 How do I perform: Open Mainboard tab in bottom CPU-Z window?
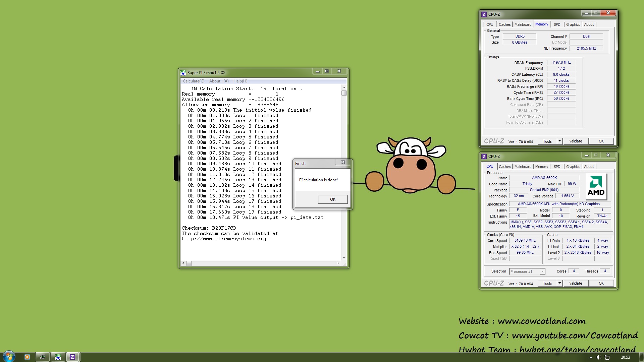coord(523,167)
